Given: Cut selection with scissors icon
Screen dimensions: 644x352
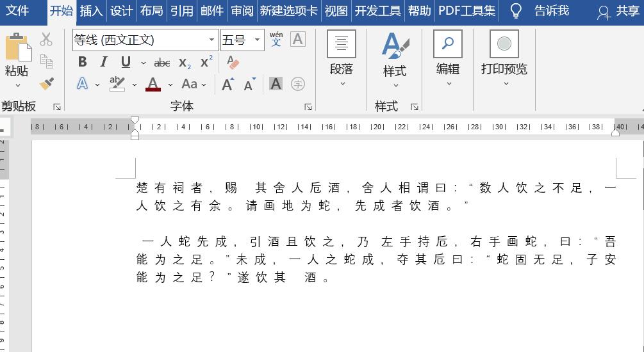Looking at the screenshot, I should pos(46,40).
